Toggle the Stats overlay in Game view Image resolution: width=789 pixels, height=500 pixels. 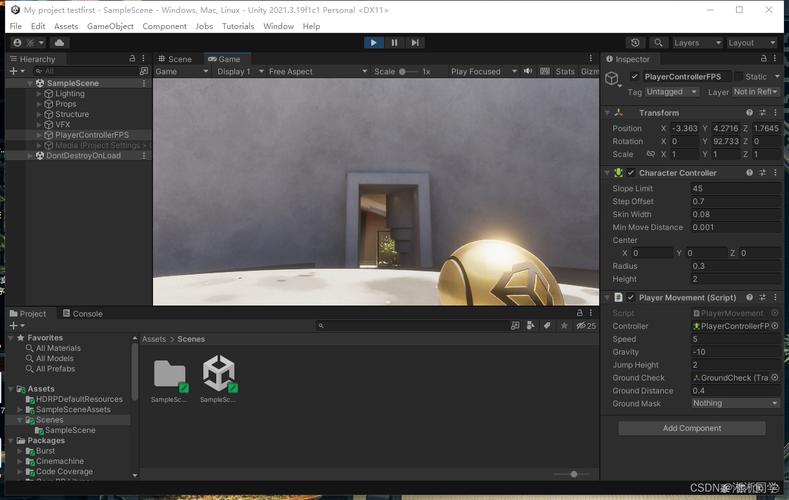click(x=565, y=71)
